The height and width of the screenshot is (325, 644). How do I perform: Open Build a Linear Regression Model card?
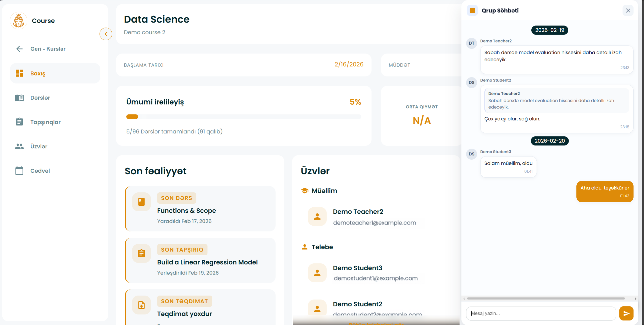[207, 262]
